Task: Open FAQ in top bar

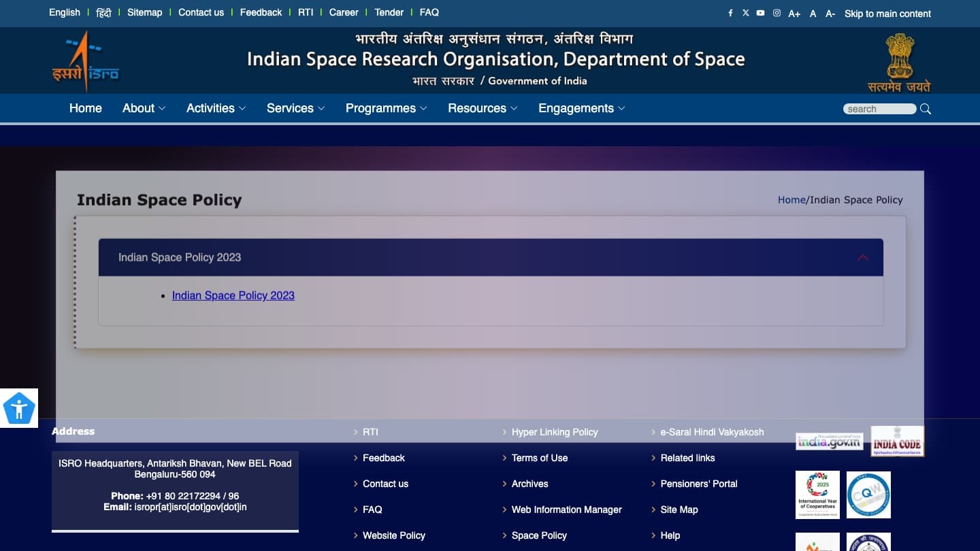Action: coord(429,12)
